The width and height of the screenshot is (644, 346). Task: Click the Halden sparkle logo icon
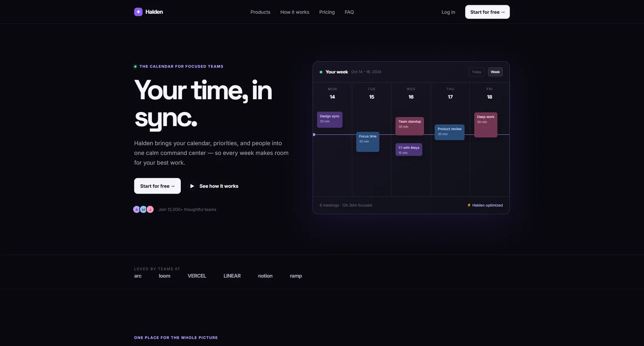coord(138,12)
